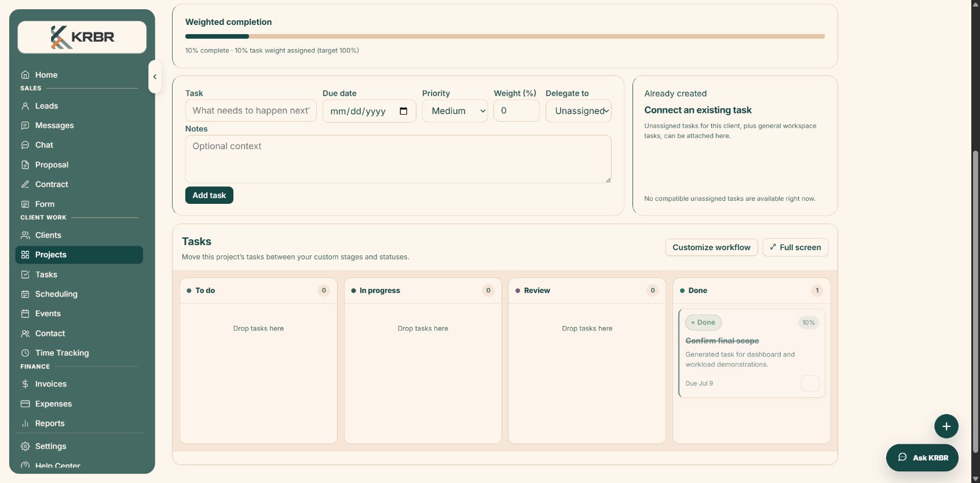
Task: Click the Done column header
Action: (752, 291)
